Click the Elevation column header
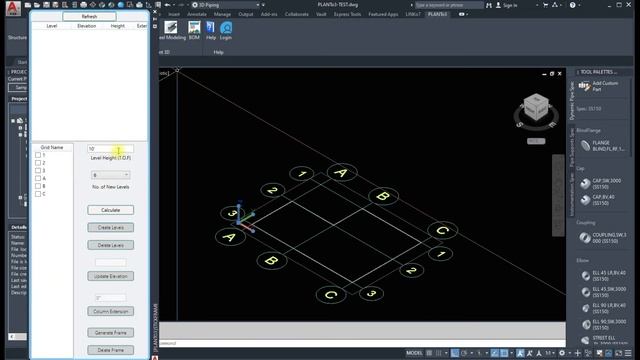This screenshot has width=640, height=360. (87, 26)
